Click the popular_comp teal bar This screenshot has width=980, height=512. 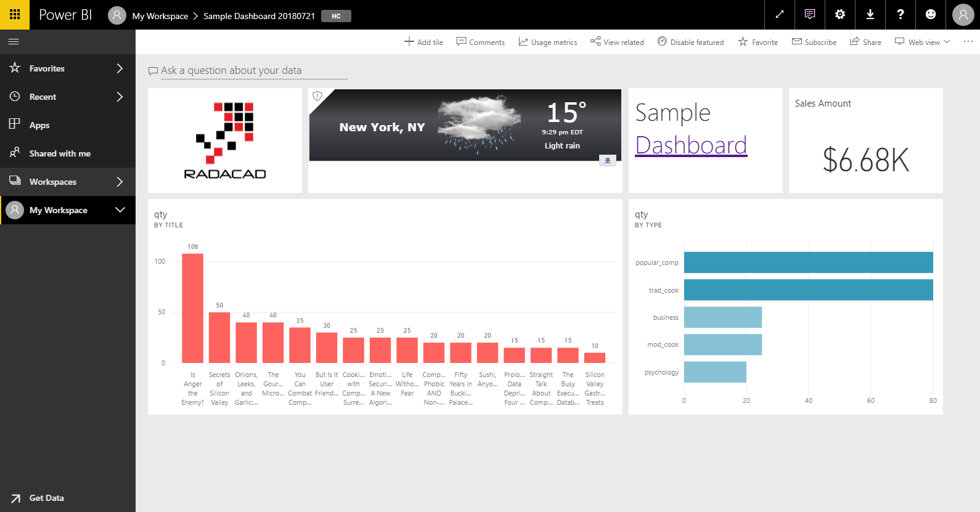809,262
